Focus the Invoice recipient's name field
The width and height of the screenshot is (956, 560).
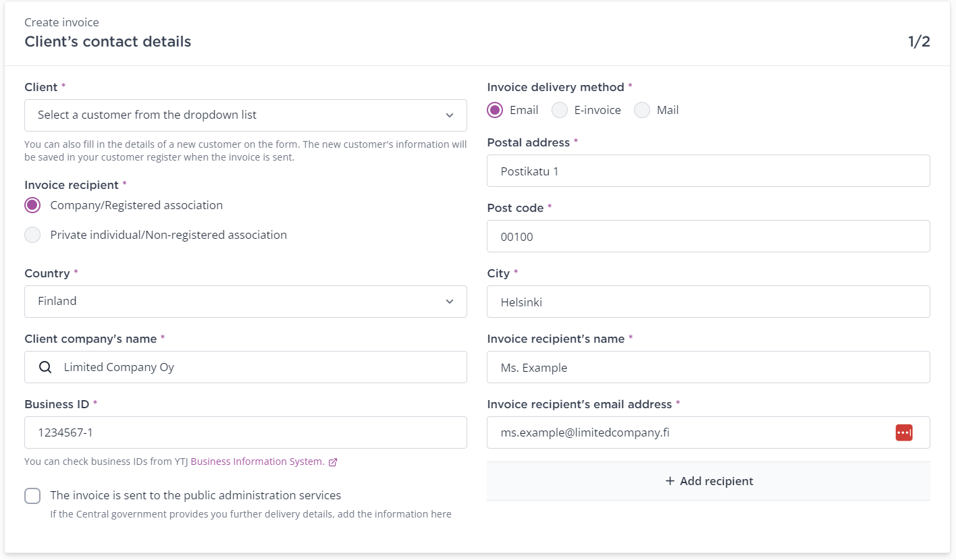click(x=708, y=367)
